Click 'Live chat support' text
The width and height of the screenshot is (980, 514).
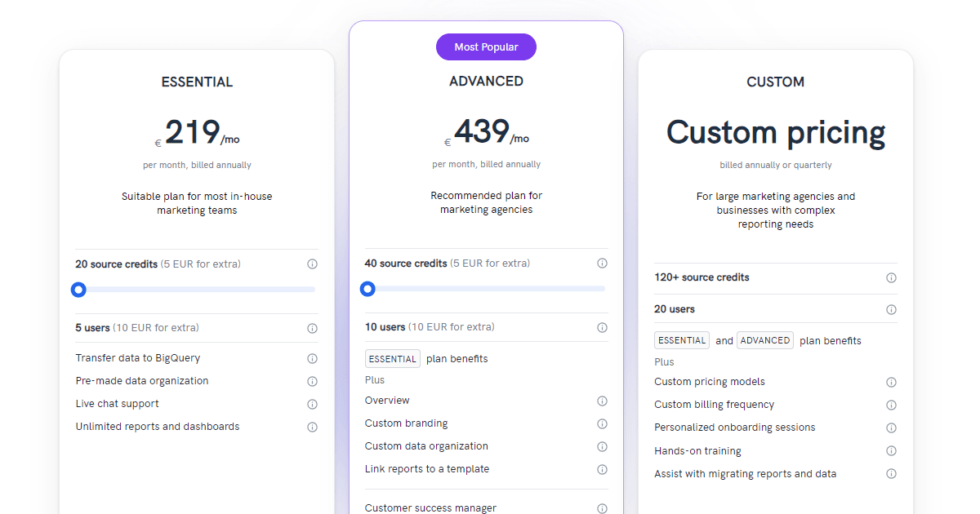click(118, 404)
